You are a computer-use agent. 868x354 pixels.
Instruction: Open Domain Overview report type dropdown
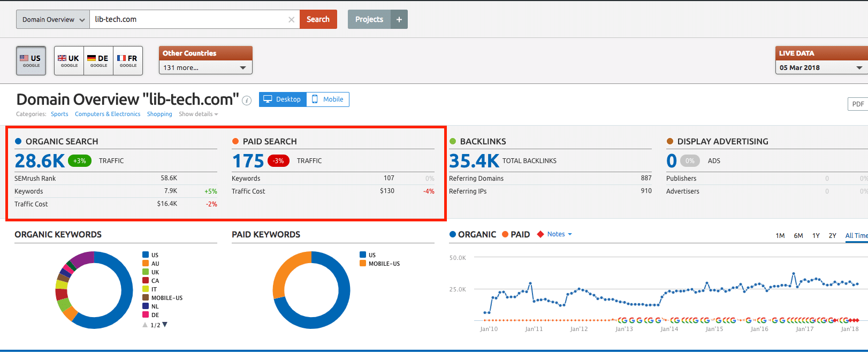click(53, 19)
